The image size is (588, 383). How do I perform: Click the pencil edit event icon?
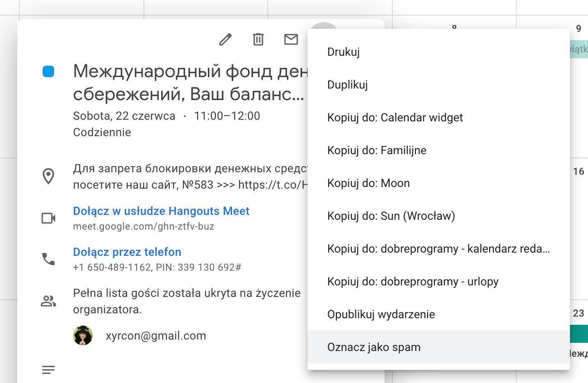click(x=225, y=39)
